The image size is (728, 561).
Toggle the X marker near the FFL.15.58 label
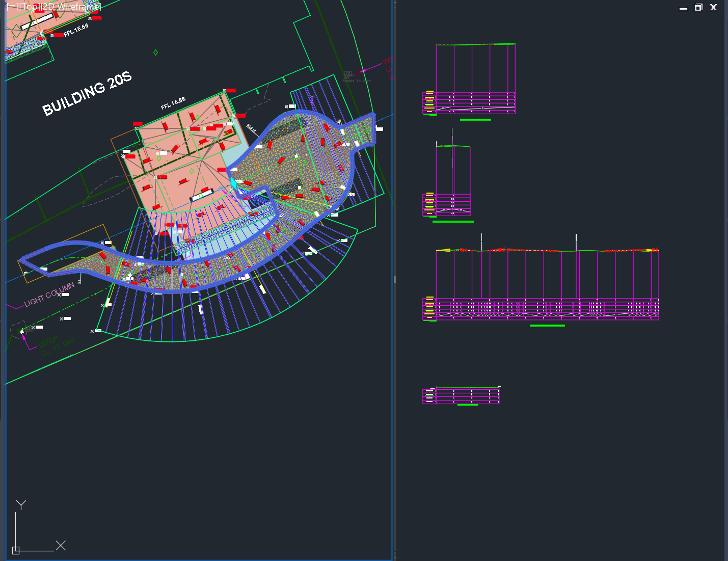pyautogui.click(x=52, y=36)
